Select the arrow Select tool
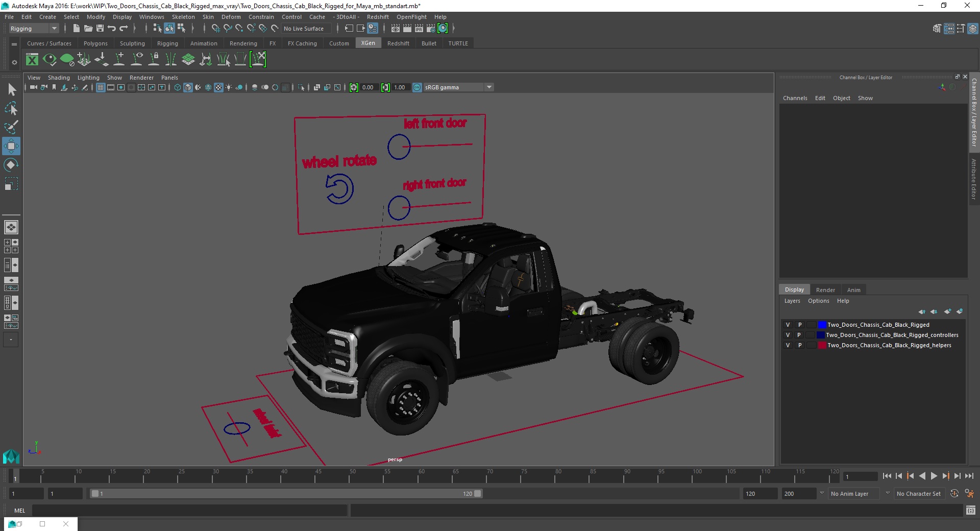980x531 pixels. pyautogui.click(x=11, y=90)
